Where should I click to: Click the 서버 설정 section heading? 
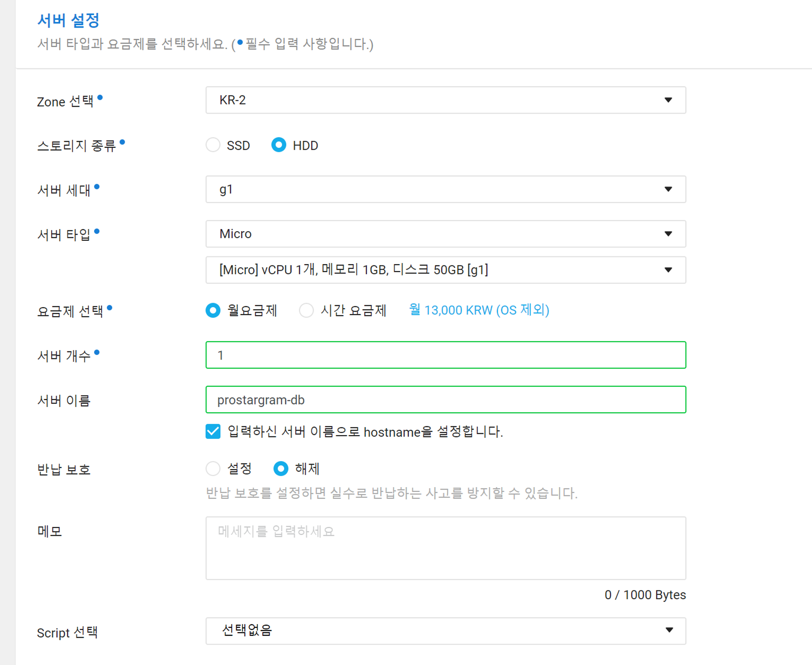[x=68, y=20]
